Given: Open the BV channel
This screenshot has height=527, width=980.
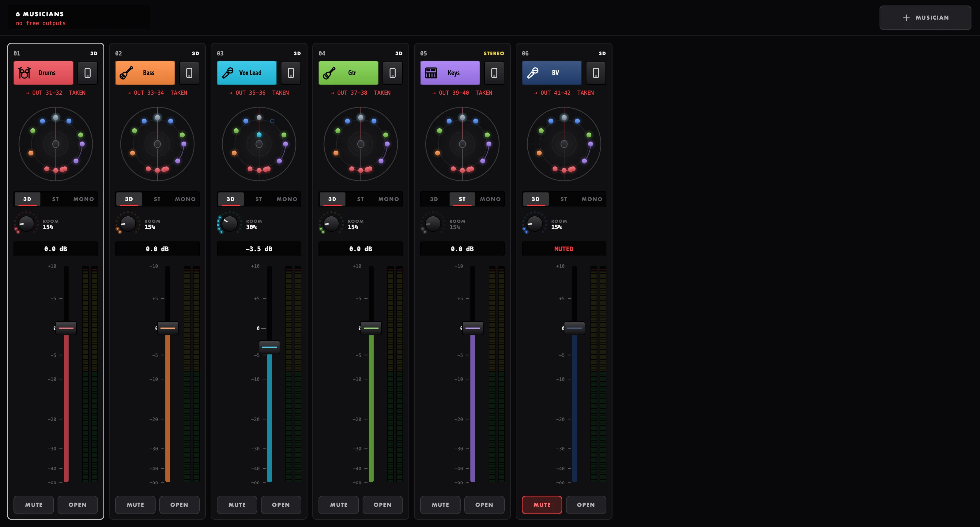Looking at the screenshot, I should (586, 505).
